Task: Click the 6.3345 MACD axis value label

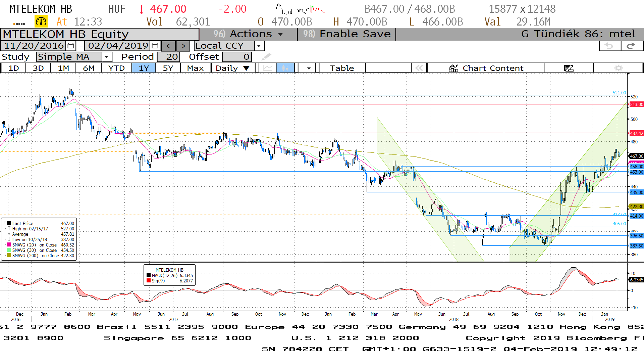Action: (636, 280)
